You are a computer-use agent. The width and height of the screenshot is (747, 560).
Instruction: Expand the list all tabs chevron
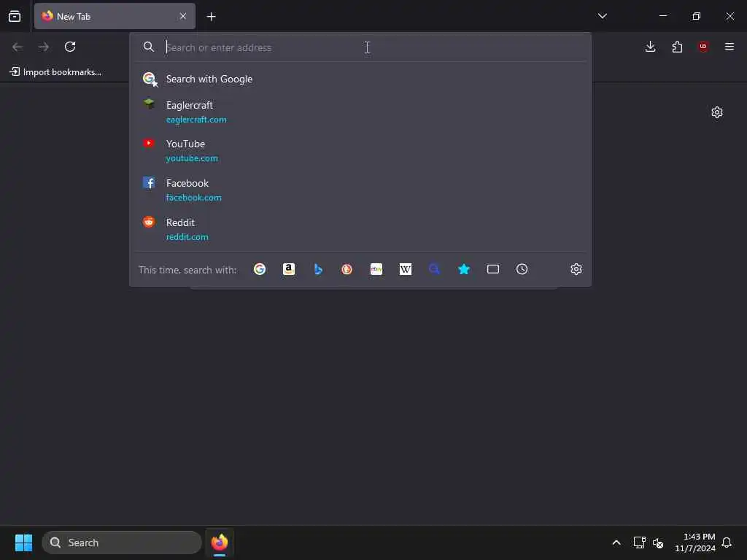tap(602, 16)
